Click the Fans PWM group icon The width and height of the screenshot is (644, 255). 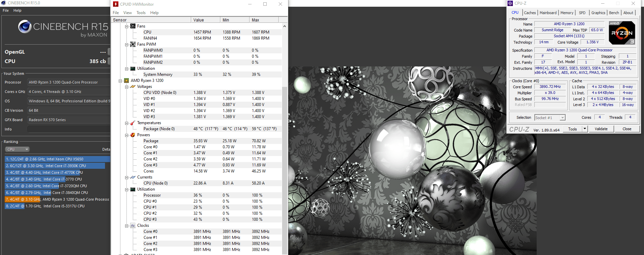133,44
